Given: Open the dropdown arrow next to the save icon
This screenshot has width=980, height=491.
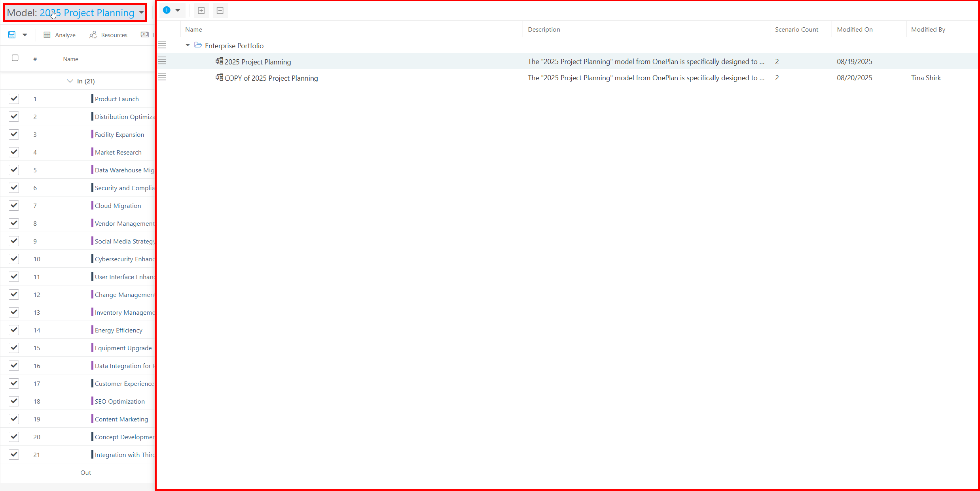Looking at the screenshot, I should coord(25,35).
